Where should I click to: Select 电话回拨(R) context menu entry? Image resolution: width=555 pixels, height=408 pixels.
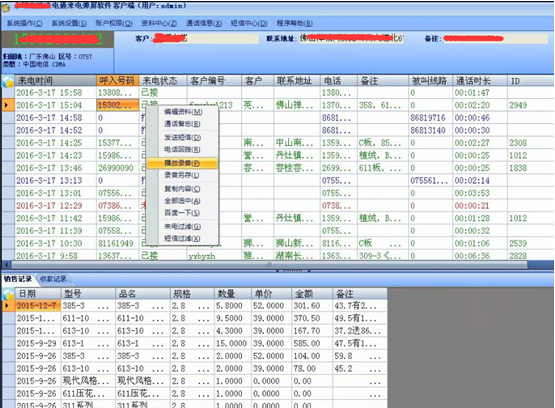click(182, 149)
